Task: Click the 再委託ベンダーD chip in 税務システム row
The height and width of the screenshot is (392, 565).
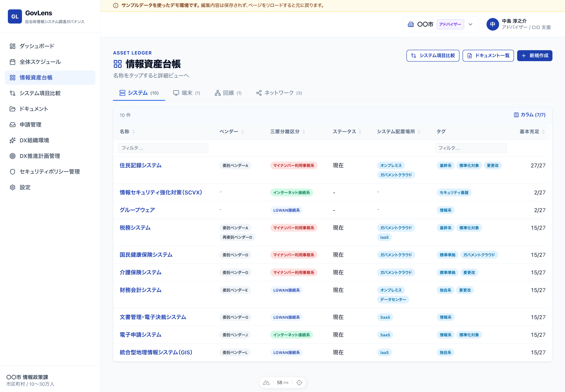Action: click(x=237, y=238)
